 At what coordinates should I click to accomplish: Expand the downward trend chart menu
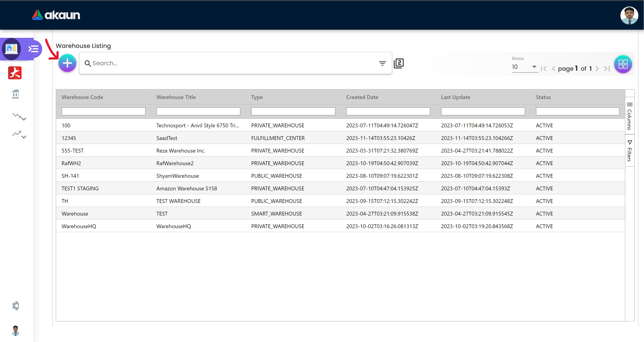pyautogui.click(x=19, y=116)
